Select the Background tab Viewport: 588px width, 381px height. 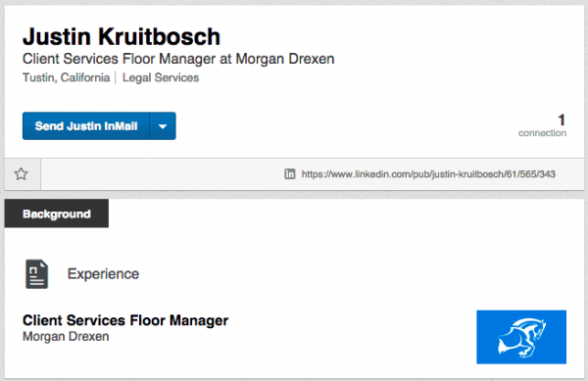(x=57, y=214)
